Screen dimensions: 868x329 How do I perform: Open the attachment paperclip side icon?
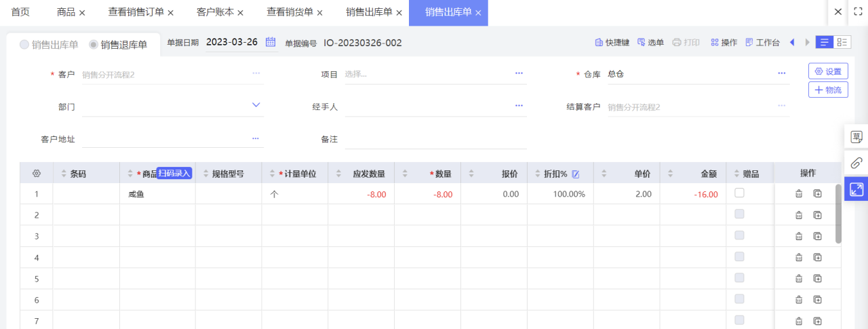point(856,163)
